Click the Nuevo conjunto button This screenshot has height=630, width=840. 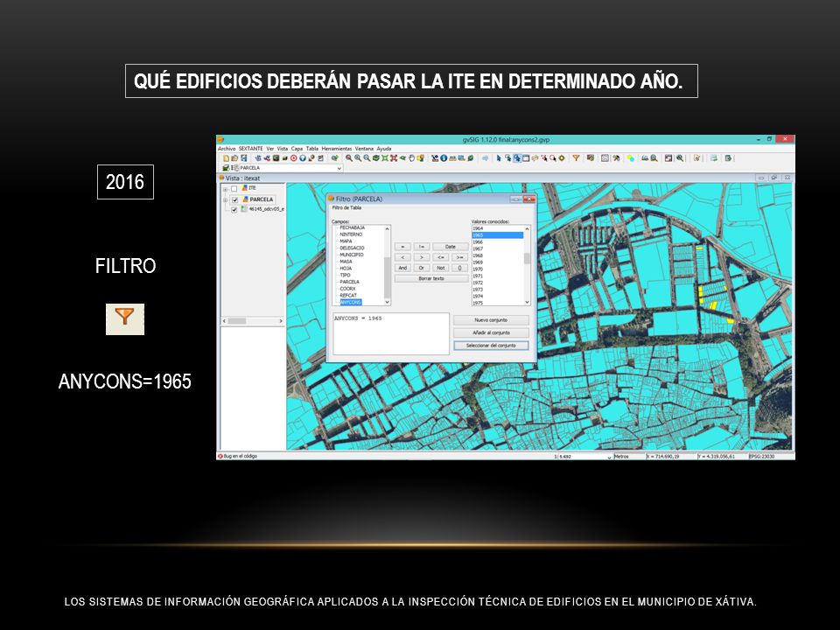pos(491,320)
